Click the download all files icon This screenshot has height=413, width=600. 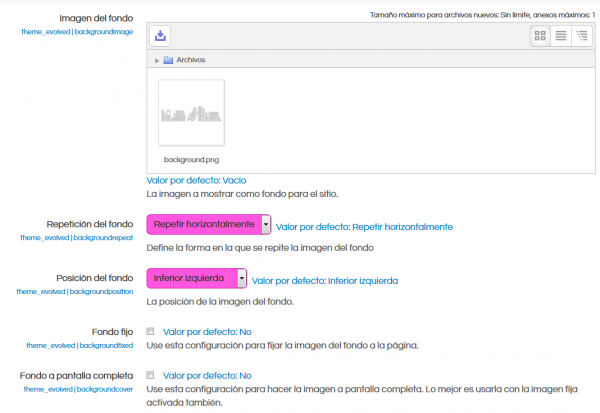point(162,36)
